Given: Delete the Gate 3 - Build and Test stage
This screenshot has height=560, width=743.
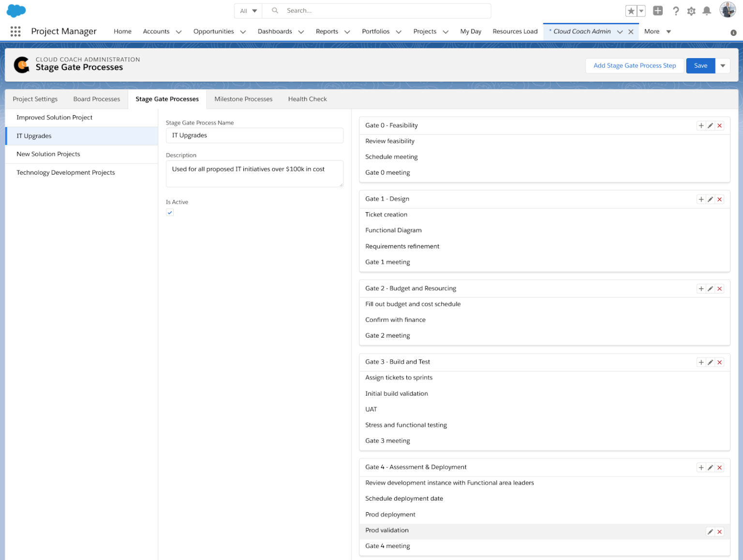Looking at the screenshot, I should tap(719, 362).
